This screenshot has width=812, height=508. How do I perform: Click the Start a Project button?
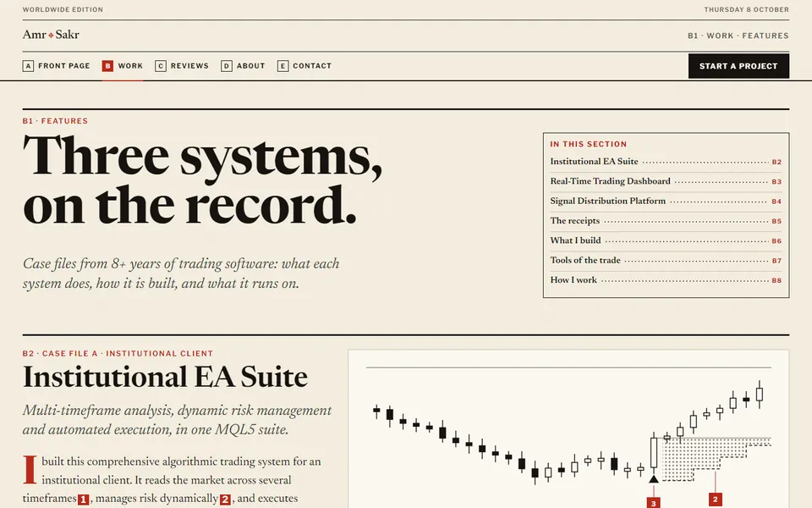click(738, 66)
